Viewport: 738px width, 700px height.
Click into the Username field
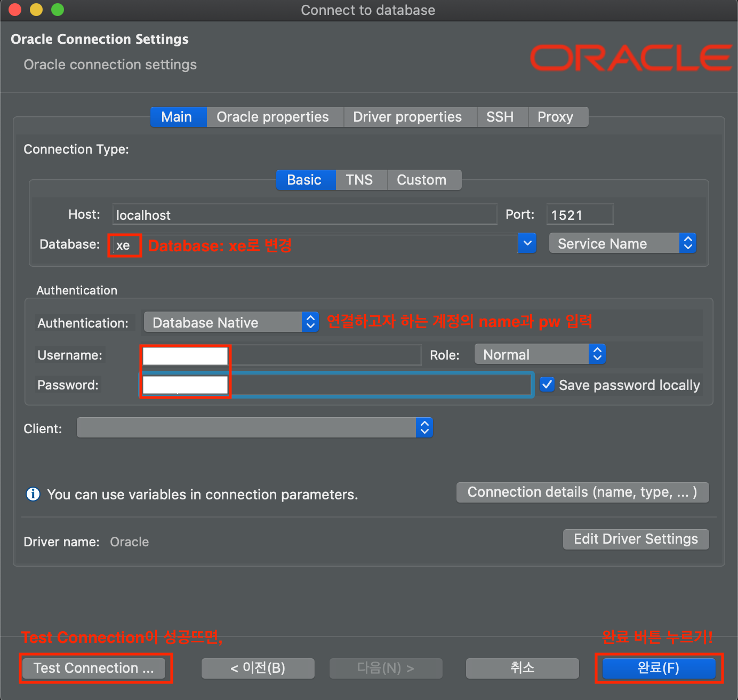[280, 355]
